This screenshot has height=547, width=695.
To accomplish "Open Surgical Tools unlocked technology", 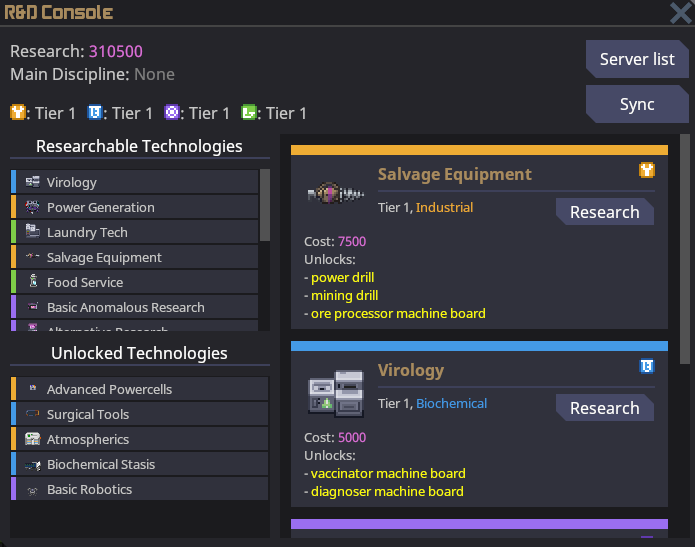I will click(x=140, y=414).
